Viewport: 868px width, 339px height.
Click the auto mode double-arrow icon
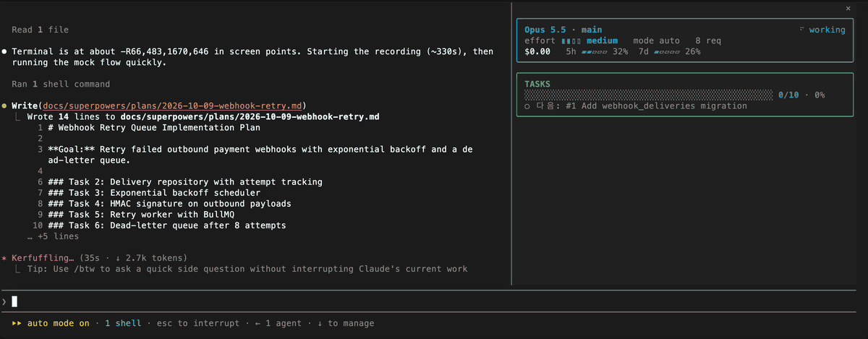tap(17, 323)
